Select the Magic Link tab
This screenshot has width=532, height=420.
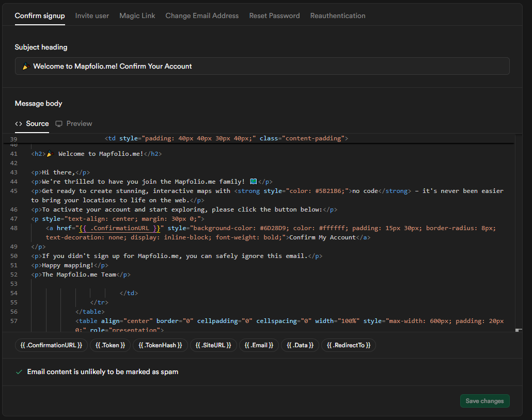coord(137,15)
